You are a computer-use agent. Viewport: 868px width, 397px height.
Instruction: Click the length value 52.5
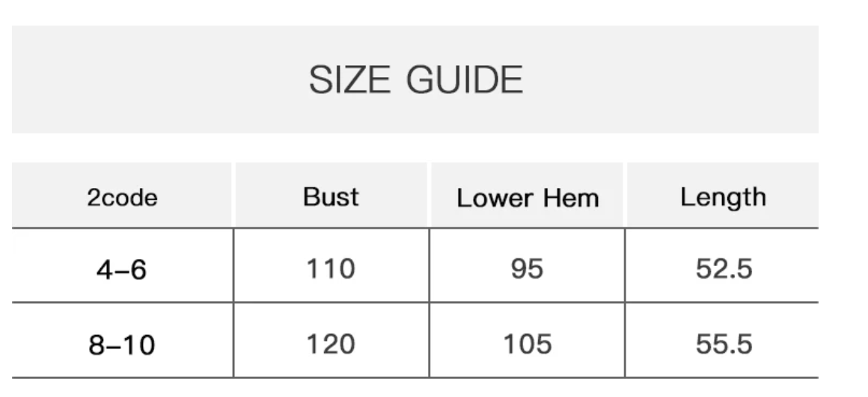[x=724, y=268]
